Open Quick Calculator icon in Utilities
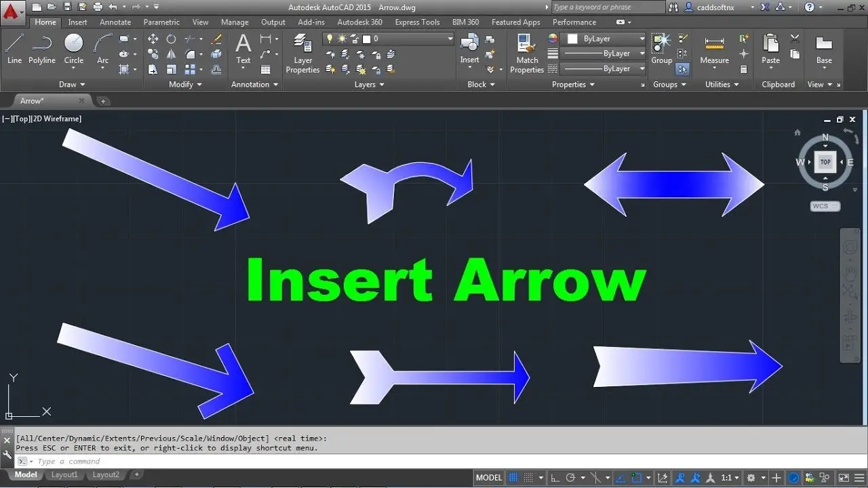 click(743, 69)
